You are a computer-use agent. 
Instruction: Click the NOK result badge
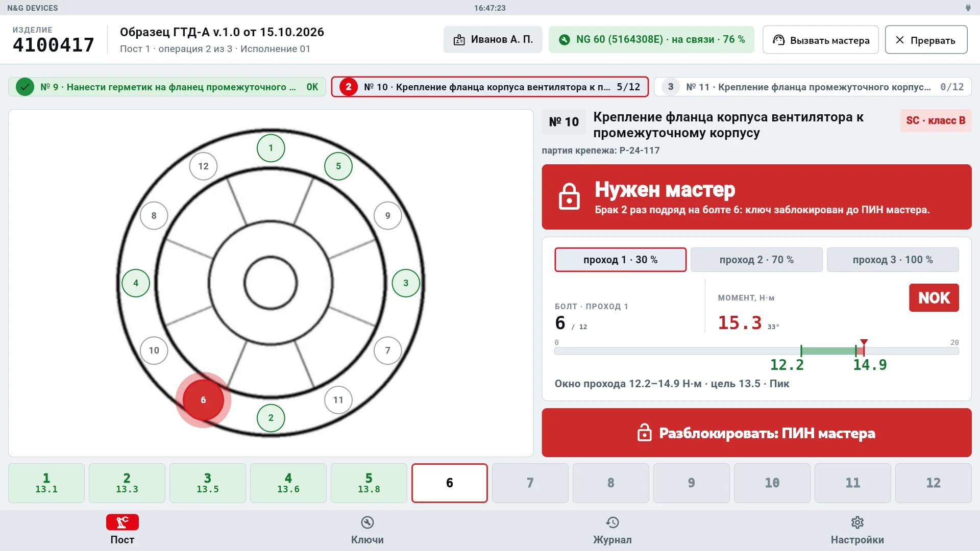coord(934,298)
